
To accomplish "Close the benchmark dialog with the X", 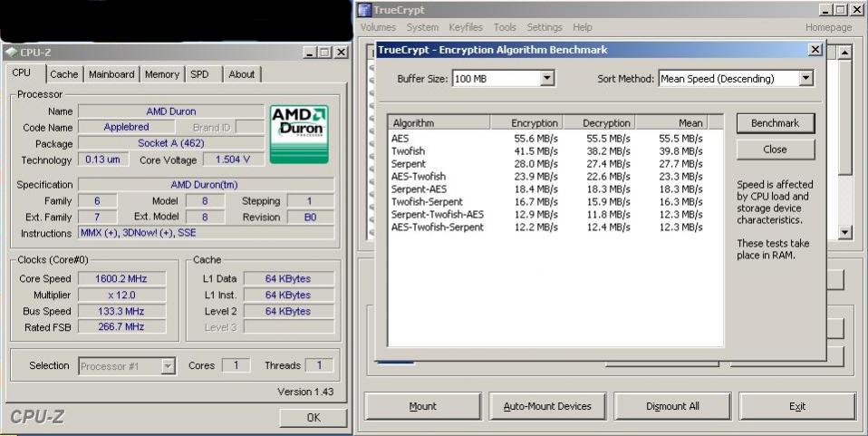I will tap(815, 49).
